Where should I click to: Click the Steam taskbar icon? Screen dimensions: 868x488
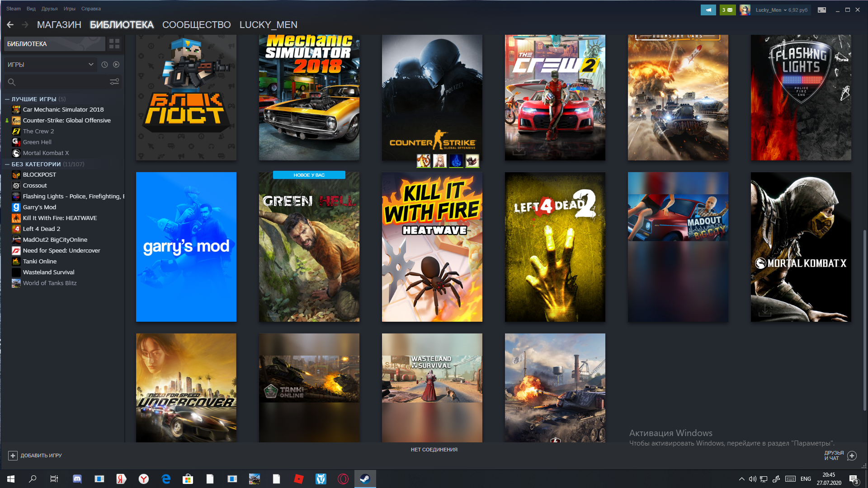365,479
